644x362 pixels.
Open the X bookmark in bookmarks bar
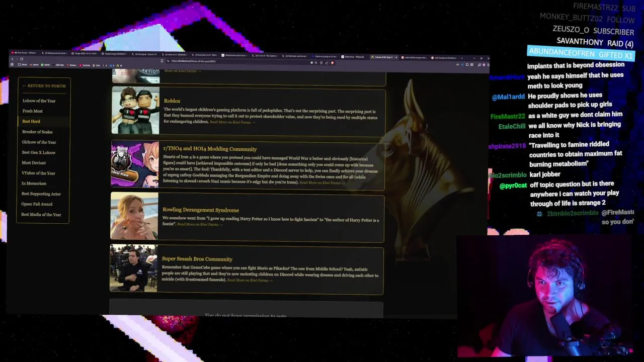point(105,65)
